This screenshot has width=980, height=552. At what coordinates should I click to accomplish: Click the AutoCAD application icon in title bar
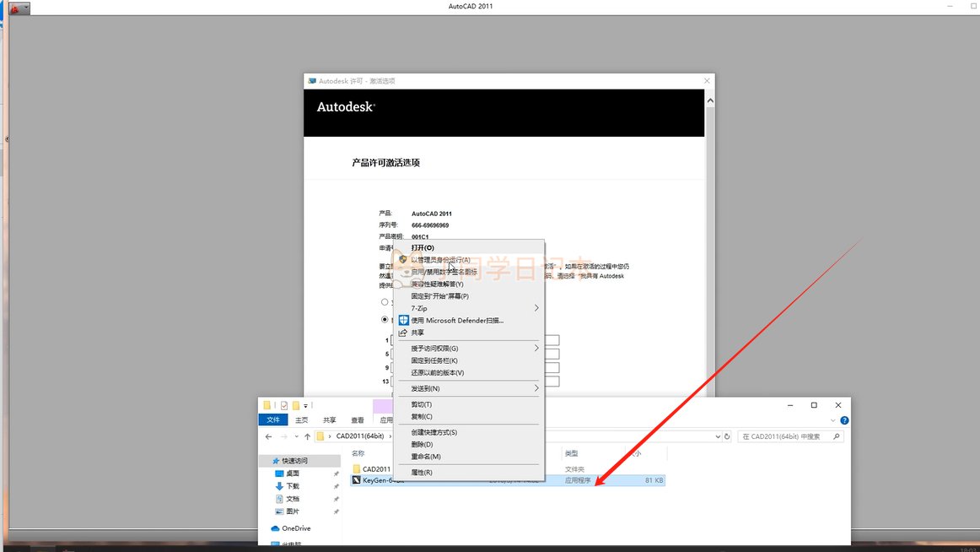click(14, 8)
